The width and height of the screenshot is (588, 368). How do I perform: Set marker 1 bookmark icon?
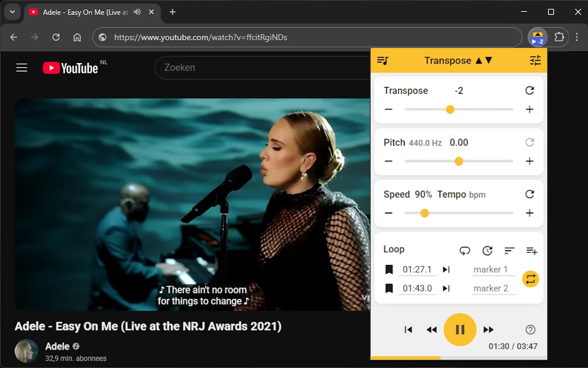tap(389, 270)
